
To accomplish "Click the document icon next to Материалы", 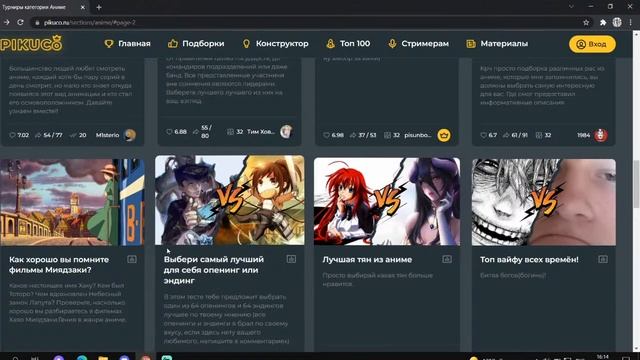I will click(471, 43).
